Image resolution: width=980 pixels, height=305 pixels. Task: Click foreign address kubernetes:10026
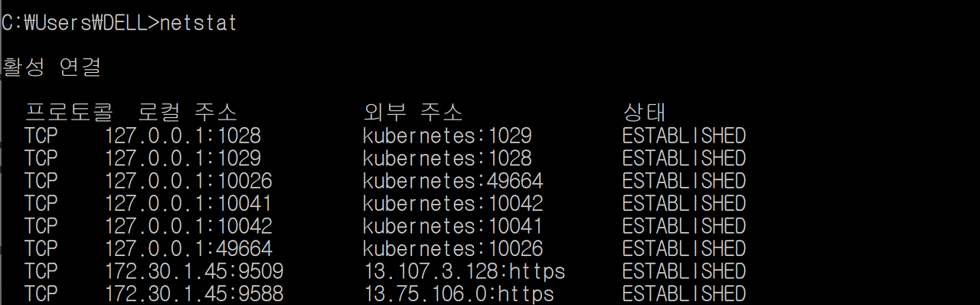pyautogui.click(x=453, y=249)
